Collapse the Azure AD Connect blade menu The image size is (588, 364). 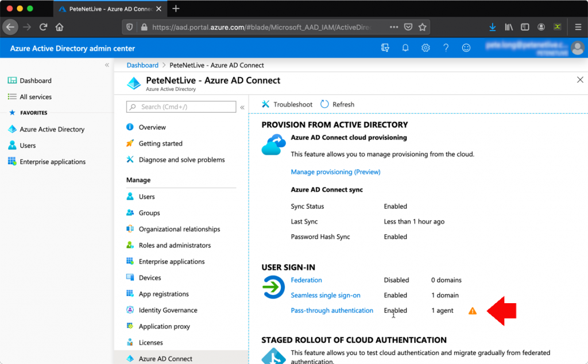tap(242, 107)
